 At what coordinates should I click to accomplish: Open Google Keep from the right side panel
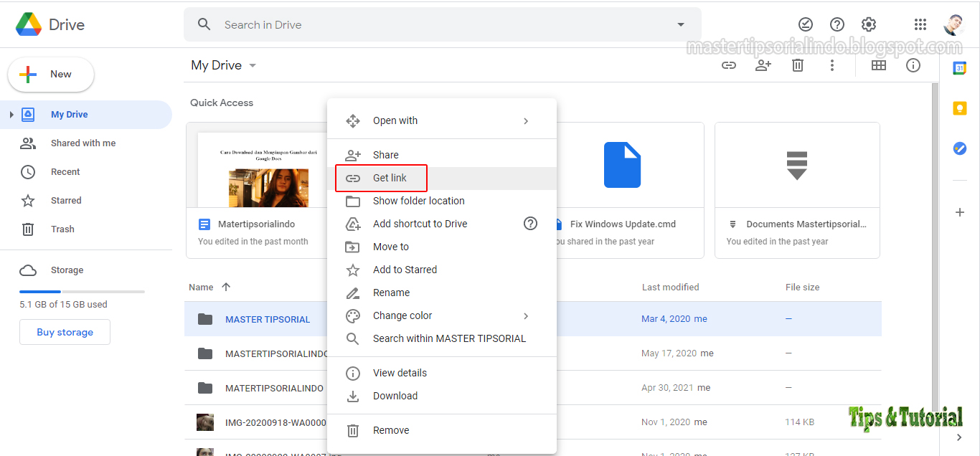tap(960, 108)
